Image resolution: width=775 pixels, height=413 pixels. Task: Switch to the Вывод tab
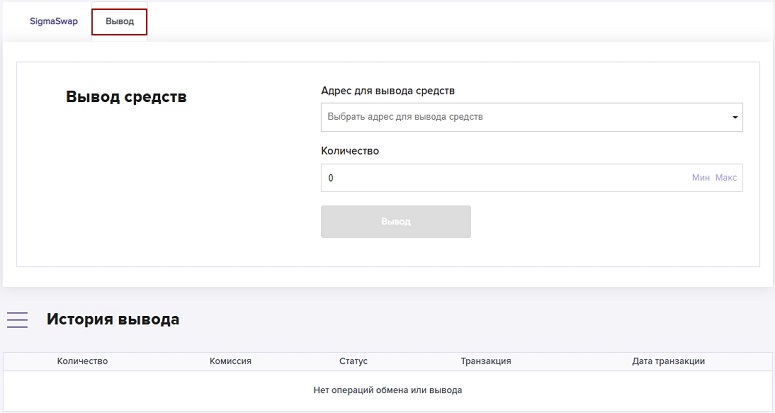[x=119, y=21]
